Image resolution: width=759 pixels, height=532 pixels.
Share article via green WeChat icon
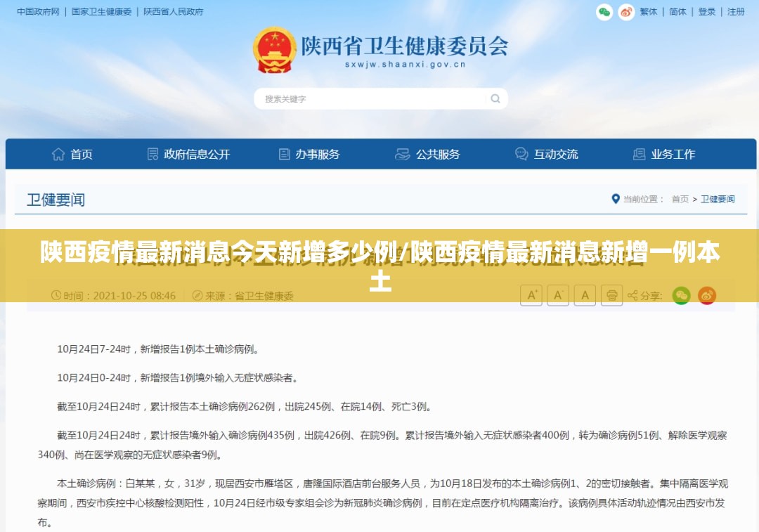(x=681, y=295)
